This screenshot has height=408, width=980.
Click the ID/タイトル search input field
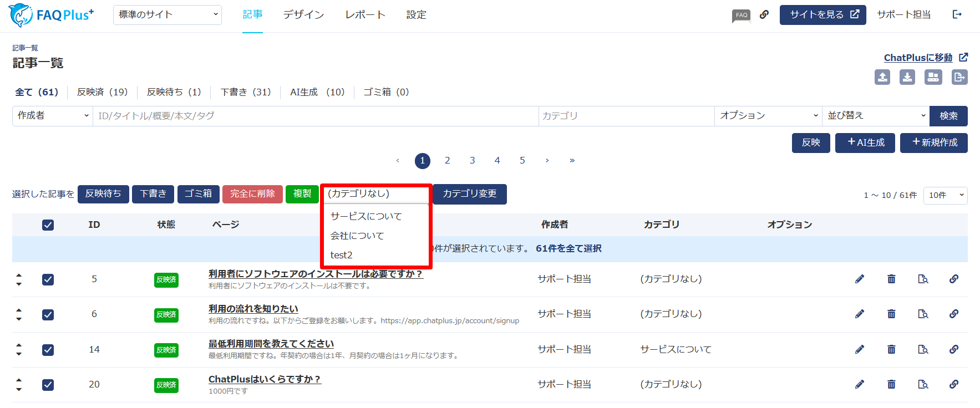315,116
